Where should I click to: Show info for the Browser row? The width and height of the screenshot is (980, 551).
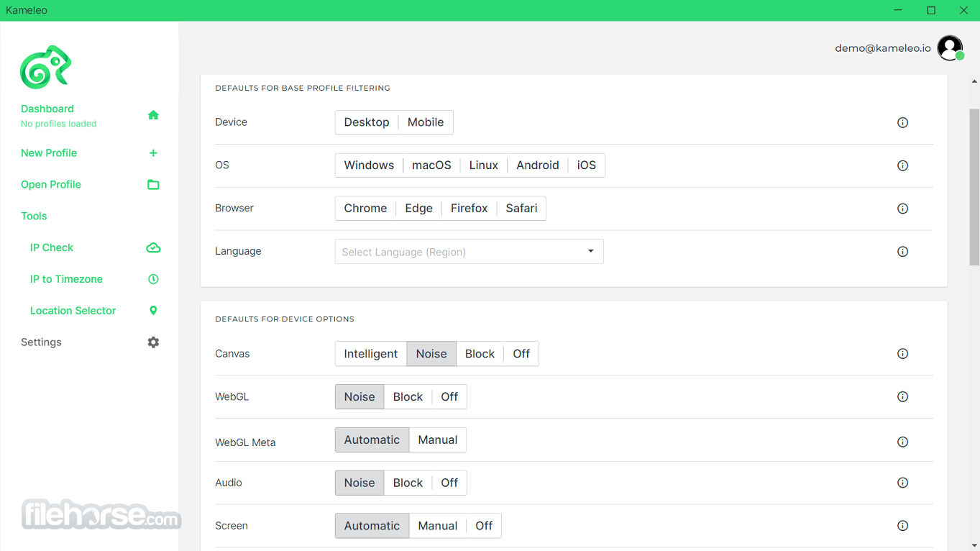click(903, 209)
